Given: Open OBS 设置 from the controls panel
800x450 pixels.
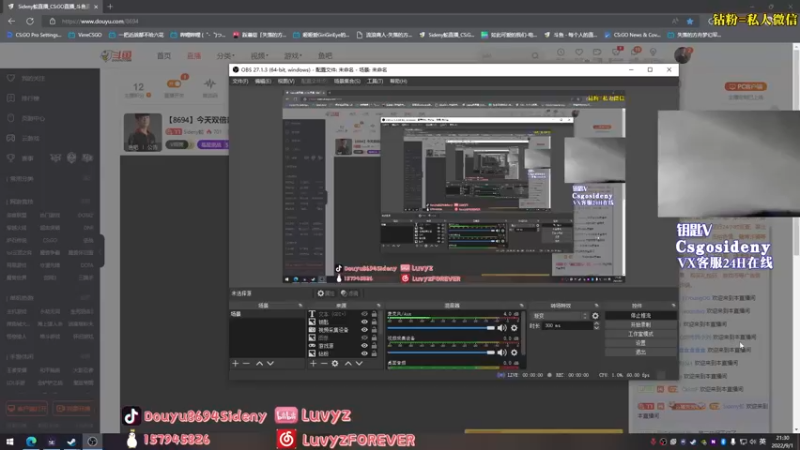Looking at the screenshot, I should tap(641, 343).
